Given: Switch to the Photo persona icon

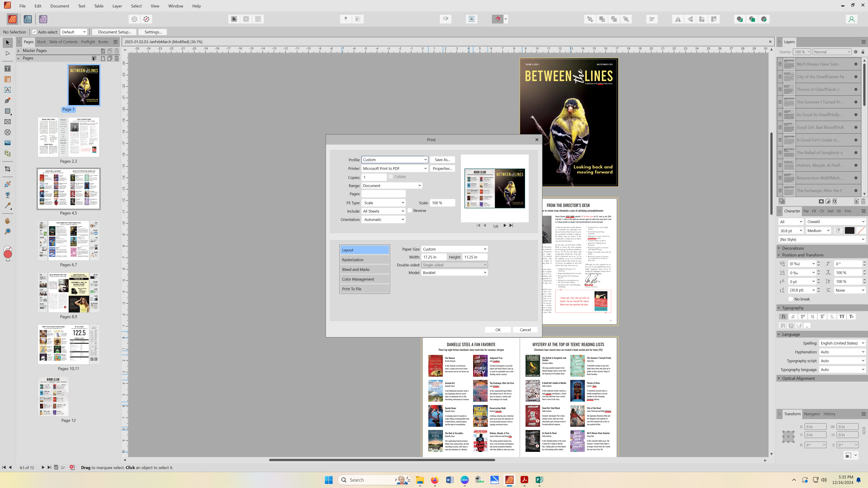Looking at the screenshot, I should click(x=43, y=19).
